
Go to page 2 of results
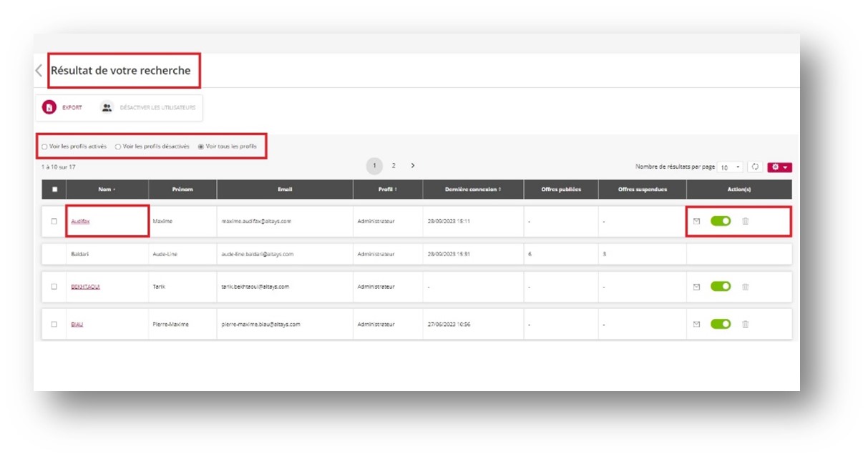tap(394, 166)
